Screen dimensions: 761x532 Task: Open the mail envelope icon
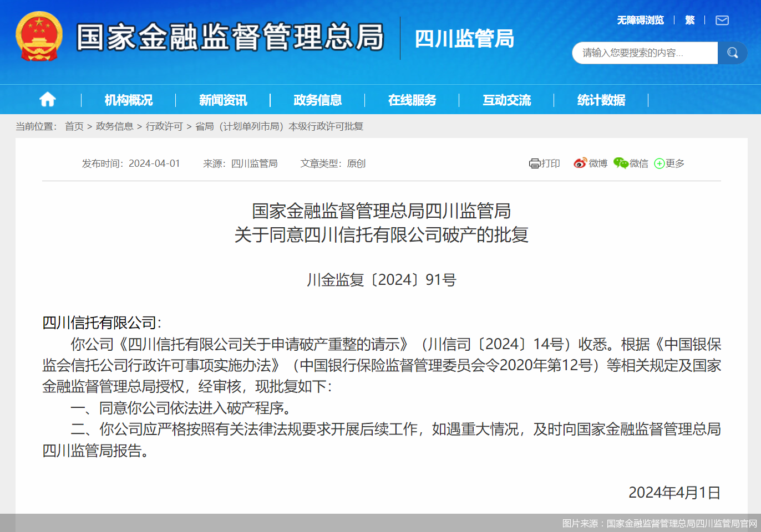722,21
